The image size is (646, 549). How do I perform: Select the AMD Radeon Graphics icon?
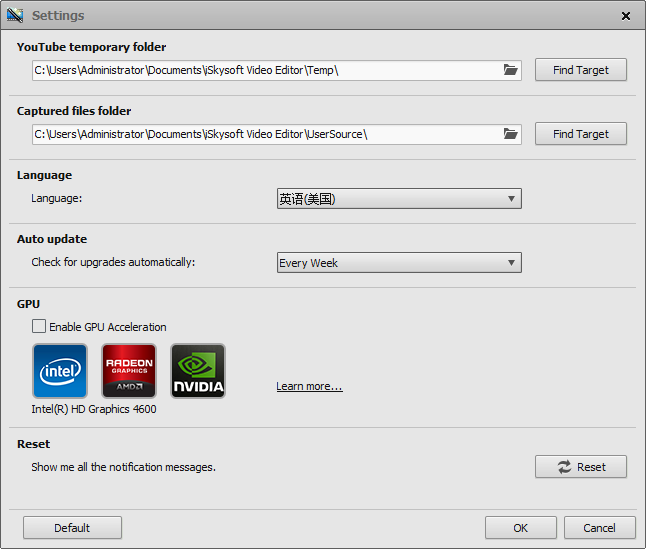pos(129,371)
